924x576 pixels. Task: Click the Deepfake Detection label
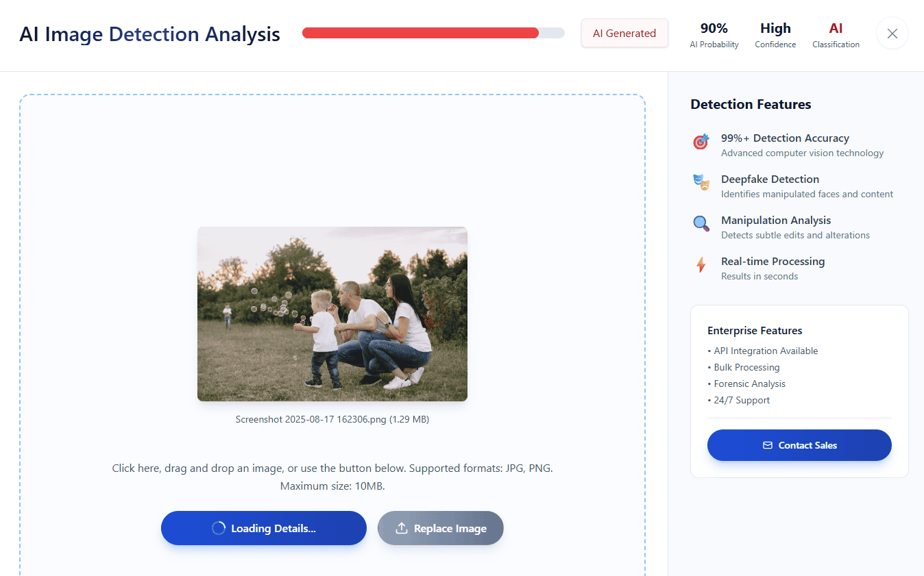point(770,179)
